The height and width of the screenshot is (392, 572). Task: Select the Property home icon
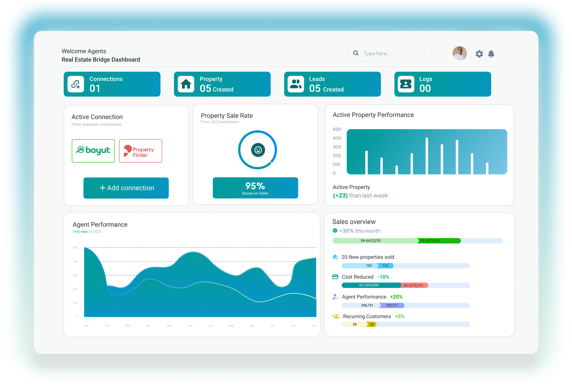coord(186,84)
